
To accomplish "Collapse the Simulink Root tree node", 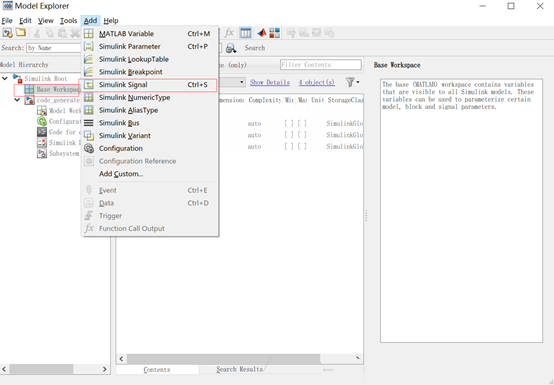I will point(5,78).
